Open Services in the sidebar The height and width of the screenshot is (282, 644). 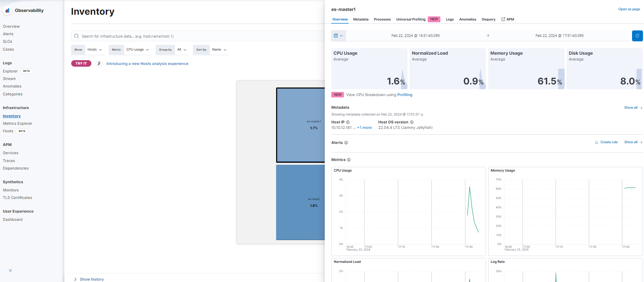pos(11,153)
